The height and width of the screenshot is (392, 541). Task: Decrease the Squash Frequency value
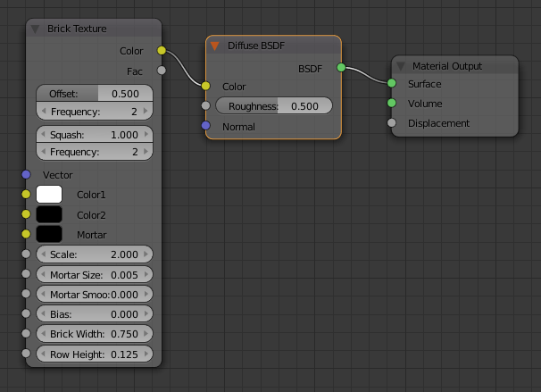pos(44,152)
